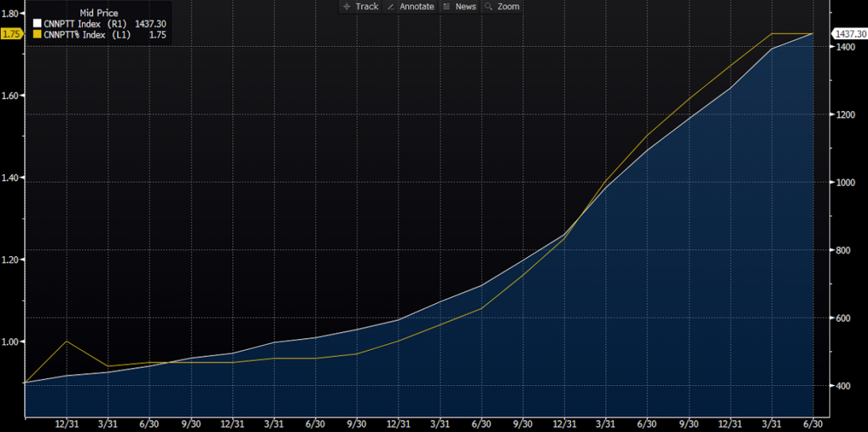Image resolution: width=868 pixels, height=432 pixels.
Task: Click the Mid Price legend header
Action: tap(99, 13)
